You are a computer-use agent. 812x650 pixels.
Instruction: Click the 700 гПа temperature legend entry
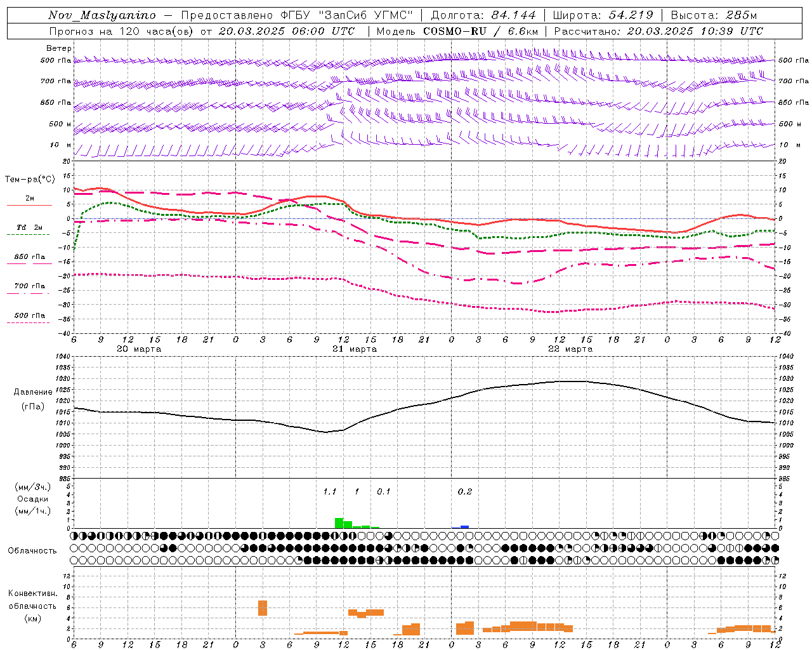coord(30,286)
